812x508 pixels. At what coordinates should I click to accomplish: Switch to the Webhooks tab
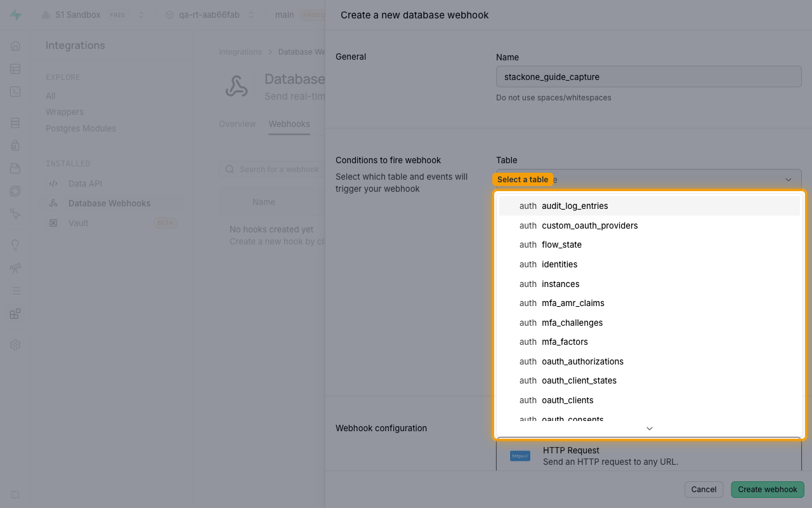click(289, 124)
